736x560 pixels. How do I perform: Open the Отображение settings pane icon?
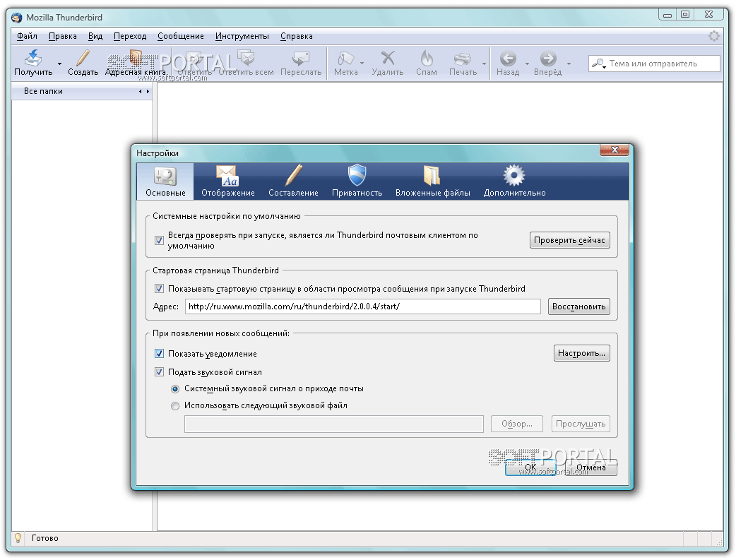click(x=227, y=176)
